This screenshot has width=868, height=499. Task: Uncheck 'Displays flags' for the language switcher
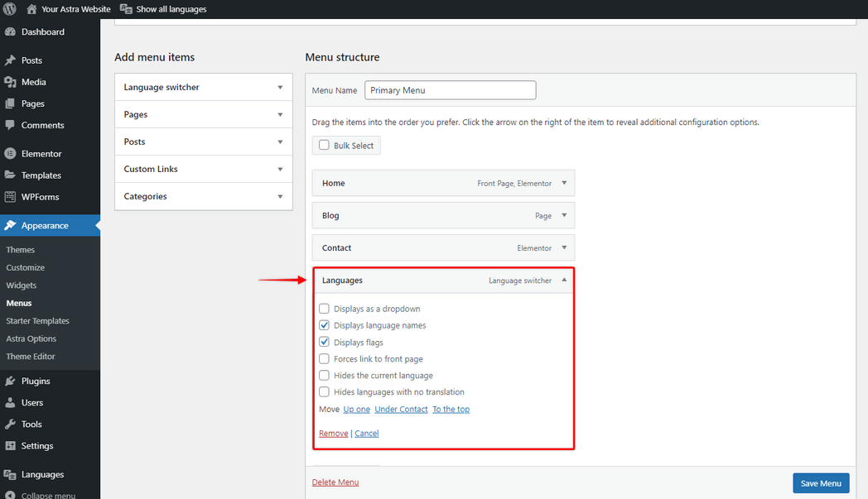point(324,342)
